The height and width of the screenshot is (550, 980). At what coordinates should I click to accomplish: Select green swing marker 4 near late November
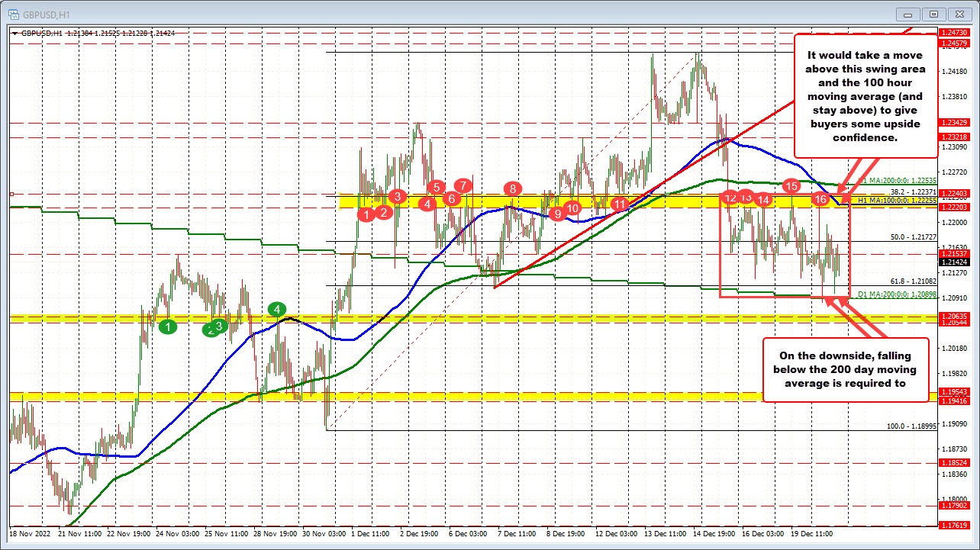pyautogui.click(x=276, y=310)
